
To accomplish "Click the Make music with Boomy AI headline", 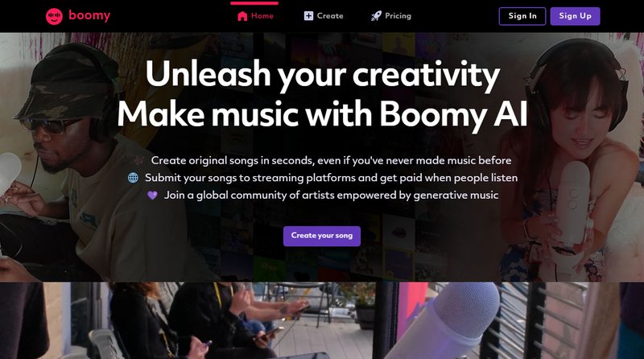I will coord(323,113).
